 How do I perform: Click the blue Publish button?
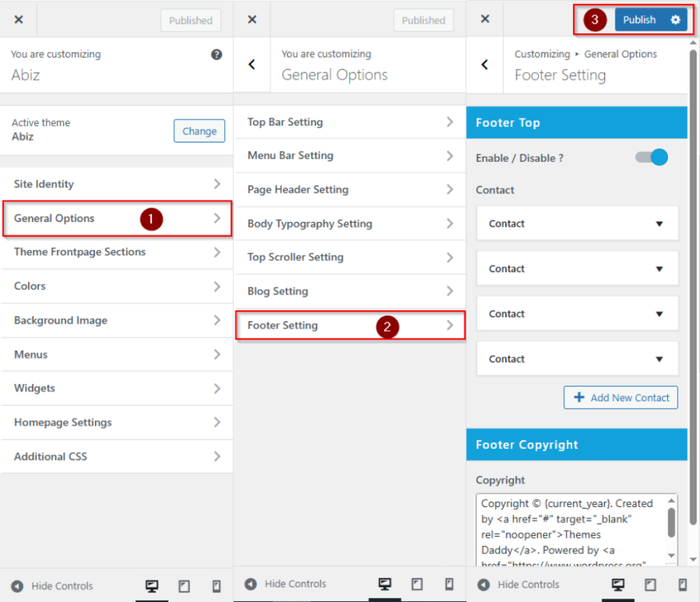tap(639, 20)
